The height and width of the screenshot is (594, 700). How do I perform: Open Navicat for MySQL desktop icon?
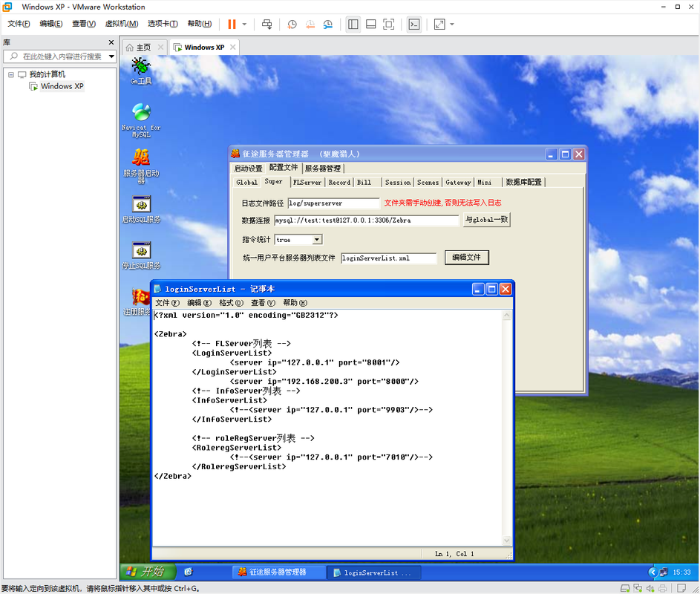click(x=141, y=120)
